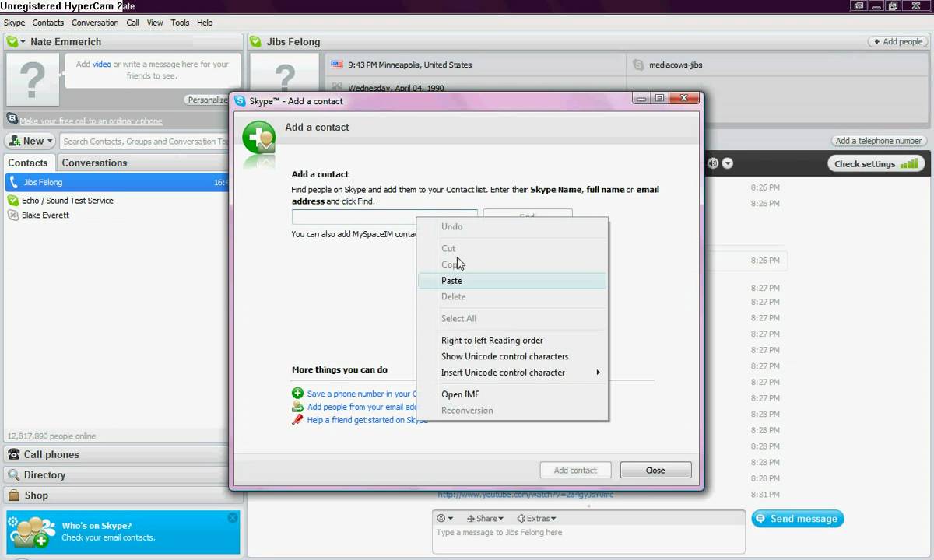This screenshot has width=934, height=560.
Task: Click the Who's on Skype people icon
Action: click(31, 531)
